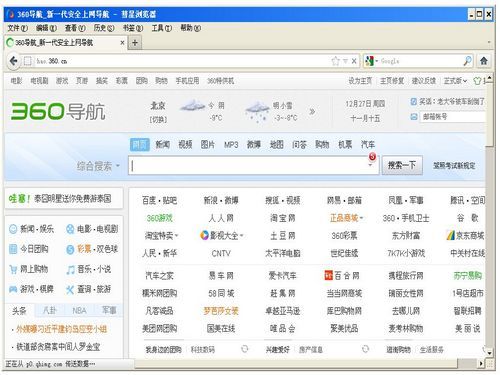Image resolution: width=500 pixels, height=375 pixels.
Task: Click the 主页修复 link
Action: 392,81
